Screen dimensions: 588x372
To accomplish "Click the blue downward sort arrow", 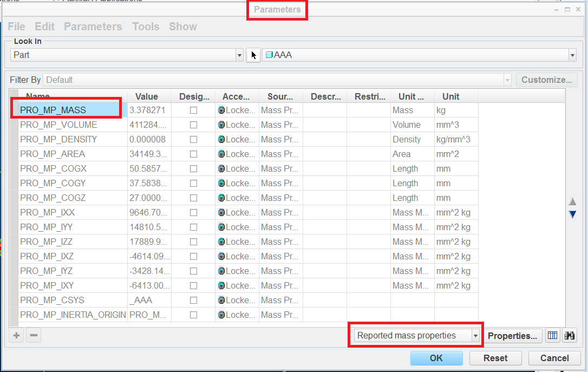I will pos(573,214).
